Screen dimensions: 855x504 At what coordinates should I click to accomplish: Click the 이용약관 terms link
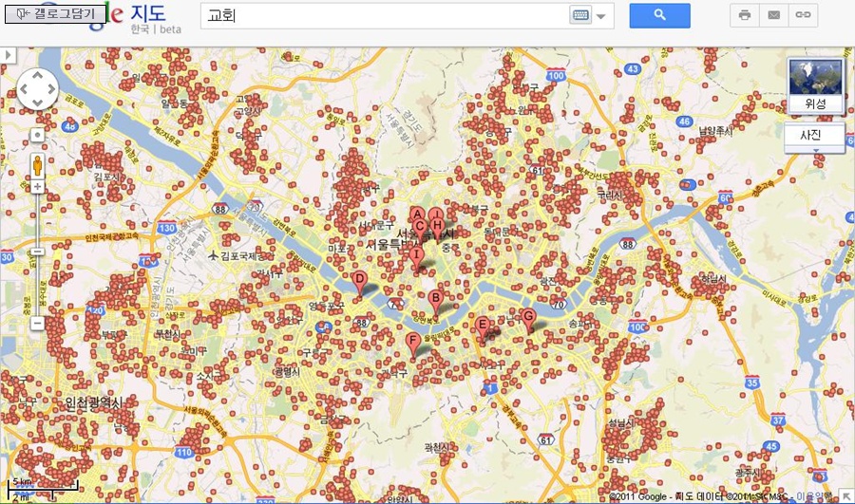pyautogui.click(x=814, y=496)
